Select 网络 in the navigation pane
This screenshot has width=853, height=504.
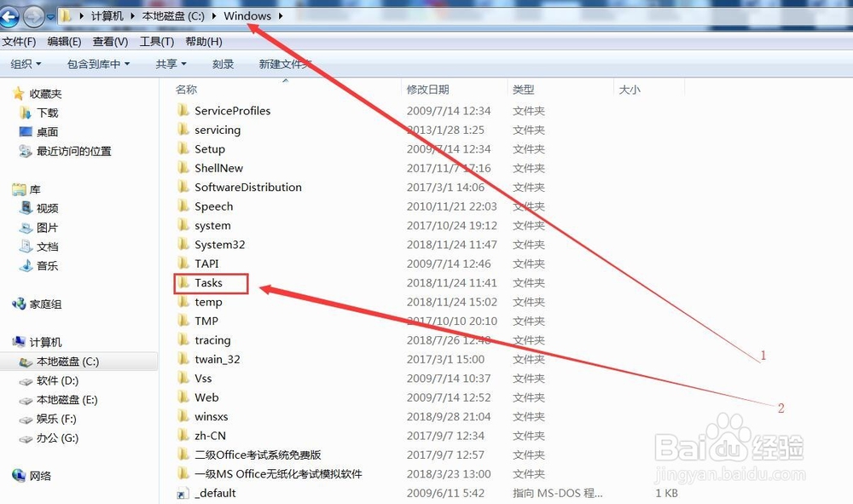tap(40, 476)
